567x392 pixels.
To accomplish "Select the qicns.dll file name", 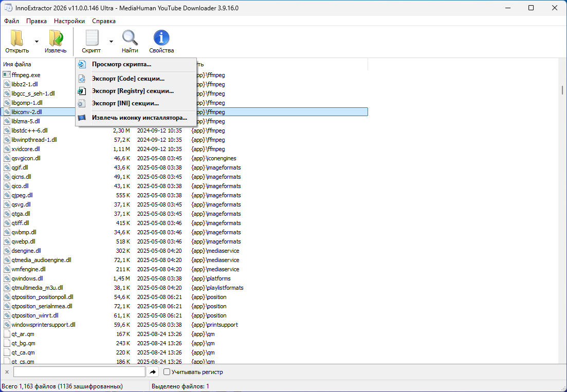I will click(22, 177).
